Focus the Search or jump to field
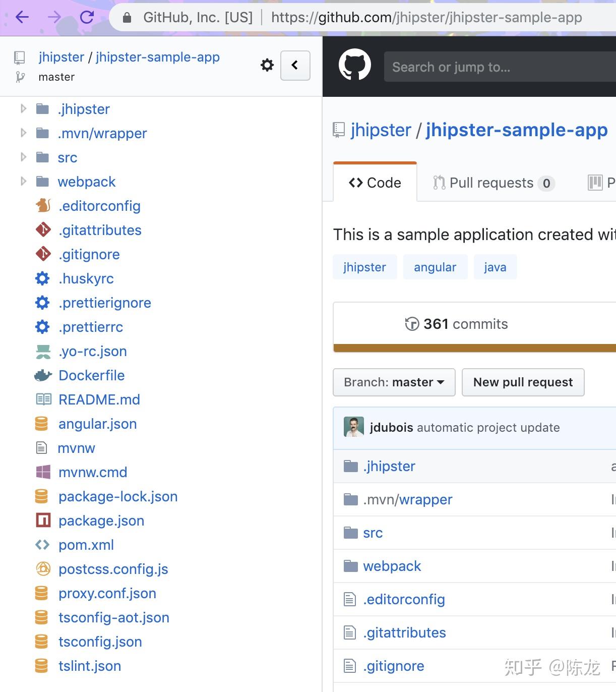The height and width of the screenshot is (692, 616). (499, 67)
